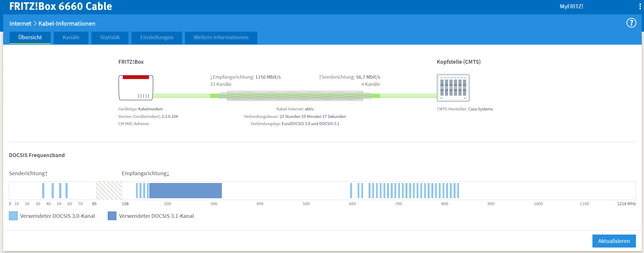The width and height of the screenshot is (644, 253).
Task: Click the CMTS-Hersteller Casa Systems text
Action: click(x=465, y=109)
